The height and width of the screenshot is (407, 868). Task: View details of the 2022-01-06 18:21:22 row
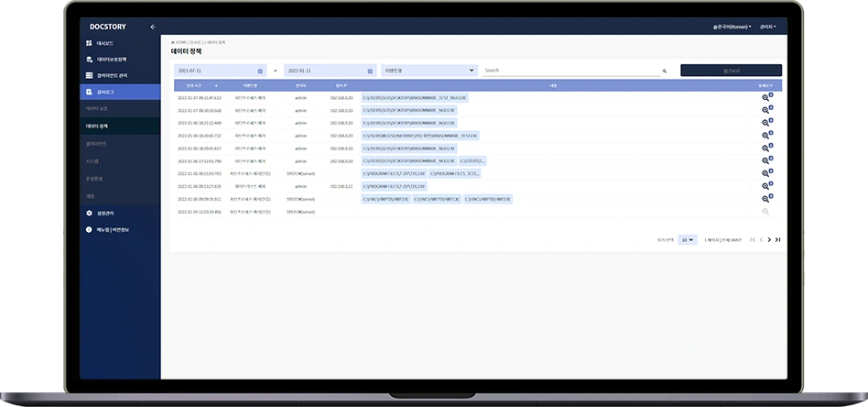point(766,123)
